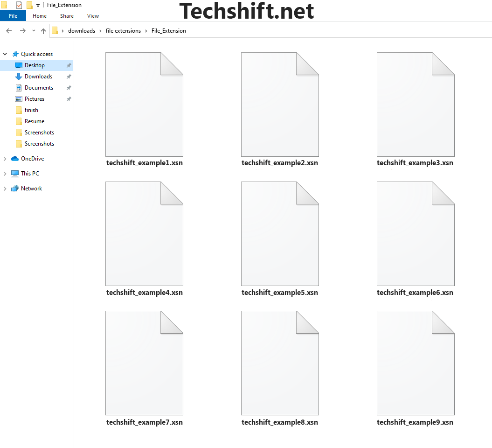This screenshot has width=492, height=448.
Task: Click the Back navigation arrow
Action: coord(9,31)
